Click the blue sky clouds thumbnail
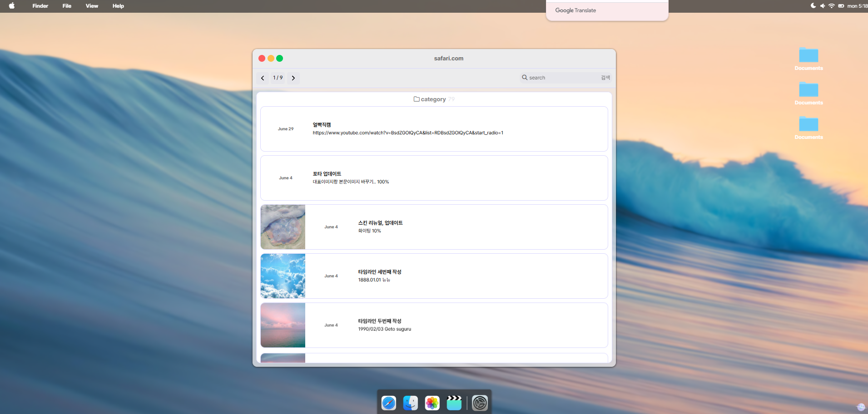Screen dimensions: 868x414 click(x=283, y=276)
